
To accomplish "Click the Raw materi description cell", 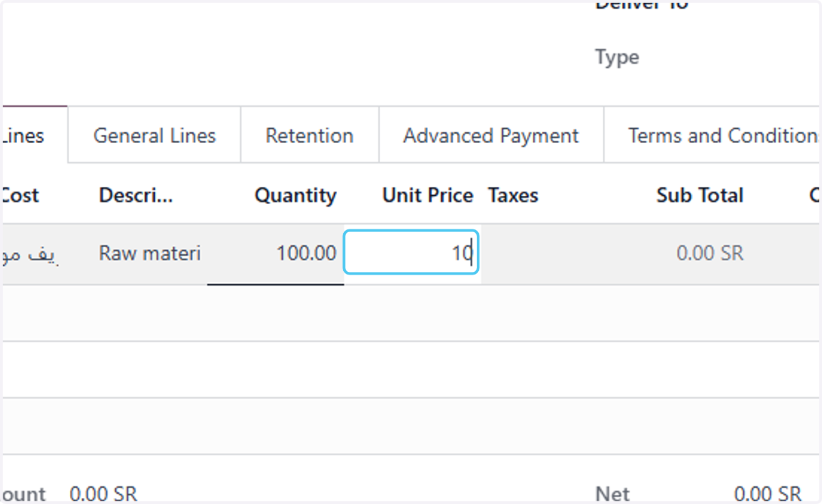I will (150, 254).
